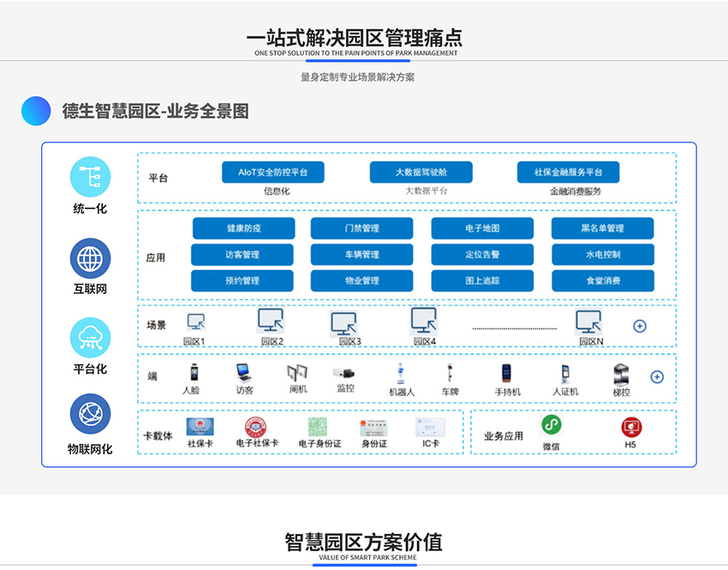Select the 社保金融服务平台 button
728x570 pixels.
[568, 172]
